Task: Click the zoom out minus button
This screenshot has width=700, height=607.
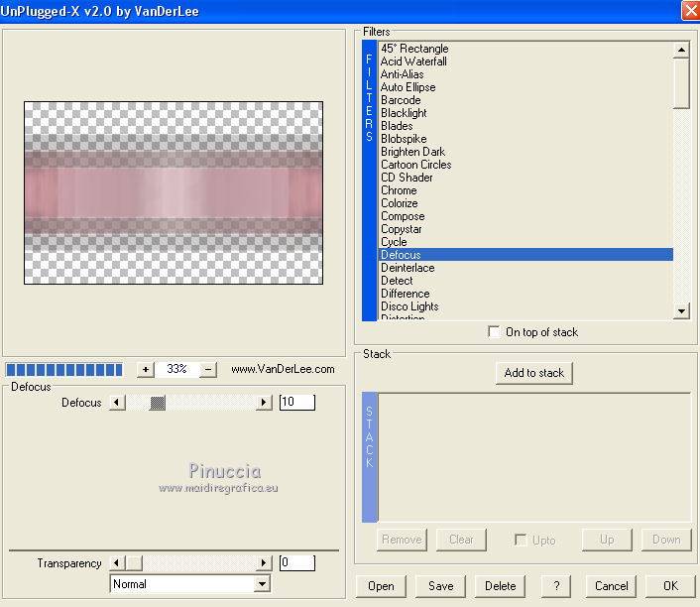Action: pyautogui.click(x=208, y=369)
